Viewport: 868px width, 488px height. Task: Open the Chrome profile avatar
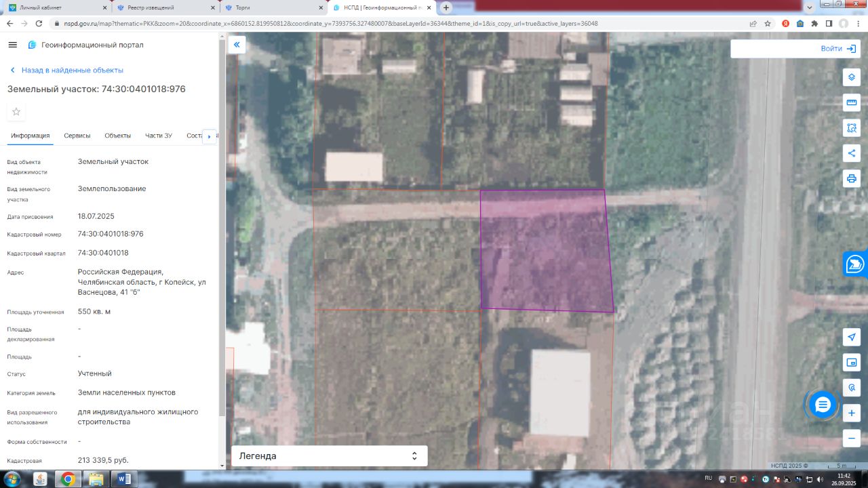844,23
